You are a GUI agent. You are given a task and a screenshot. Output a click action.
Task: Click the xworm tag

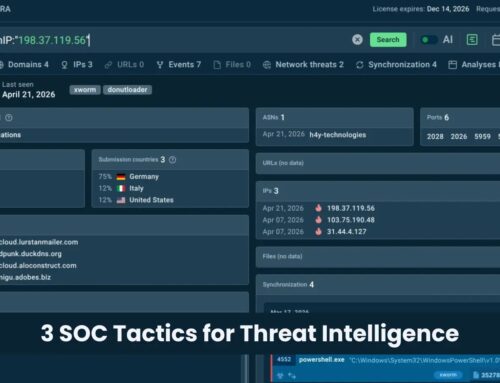(85, 90)
